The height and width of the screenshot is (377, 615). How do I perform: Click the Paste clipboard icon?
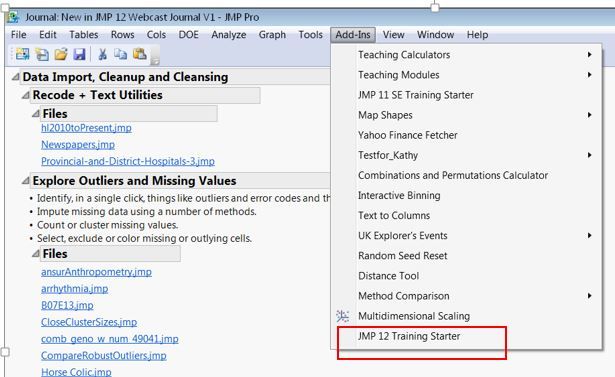point(140,54)
